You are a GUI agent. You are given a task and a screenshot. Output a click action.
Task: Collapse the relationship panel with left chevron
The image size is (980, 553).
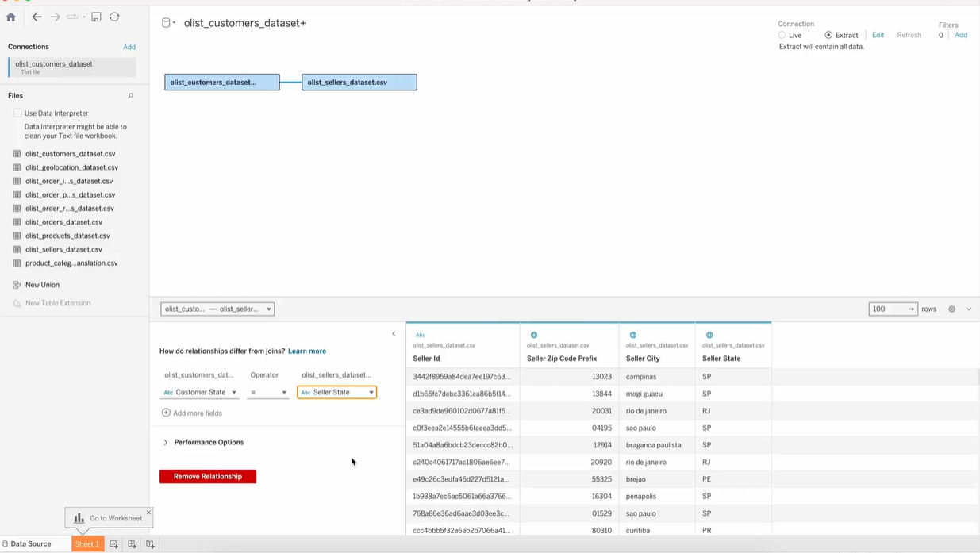pos(394,334)
